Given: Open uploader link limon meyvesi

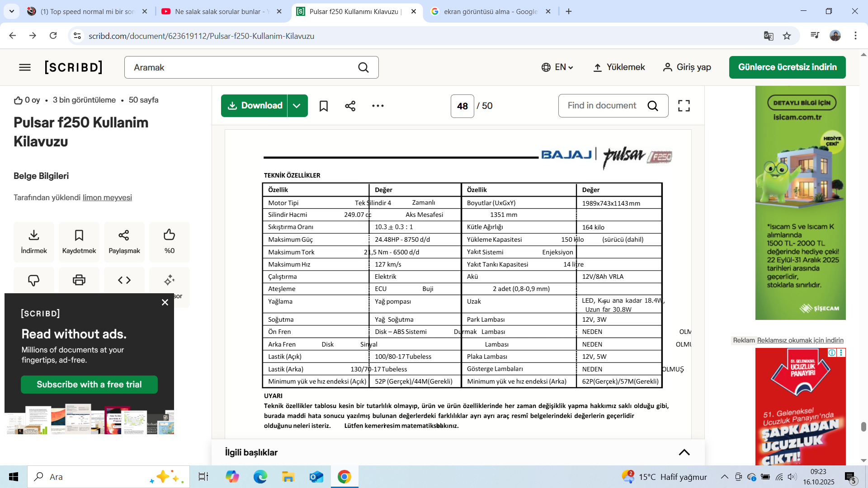Looking at the screenshot, I should (107, 197).
